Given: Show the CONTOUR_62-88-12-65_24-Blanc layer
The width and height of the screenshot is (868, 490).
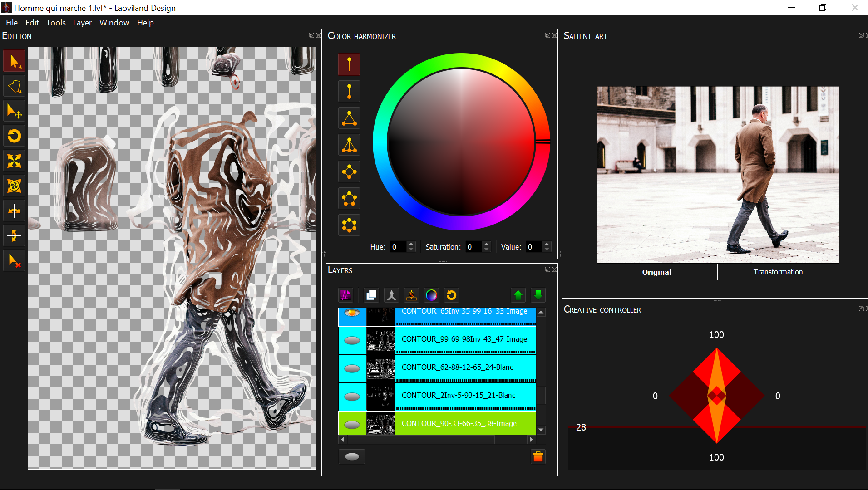Looking at the screenshot, I should click(352, 368).
